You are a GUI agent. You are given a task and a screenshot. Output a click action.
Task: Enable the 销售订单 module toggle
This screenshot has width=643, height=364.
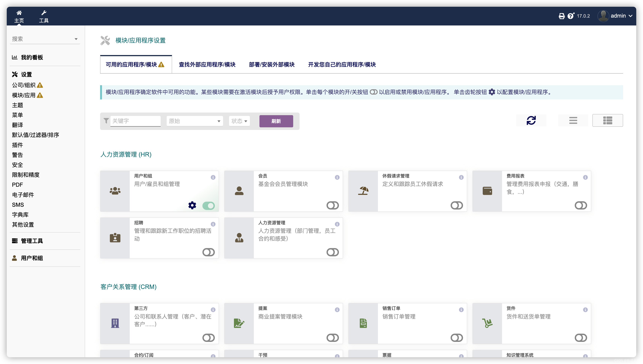(x=456, y=338)
